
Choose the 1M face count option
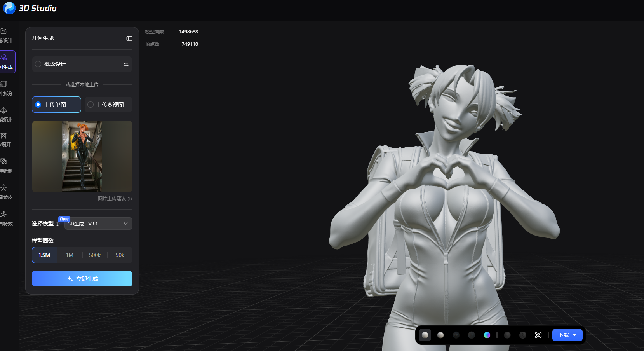[x=70, y=255]
